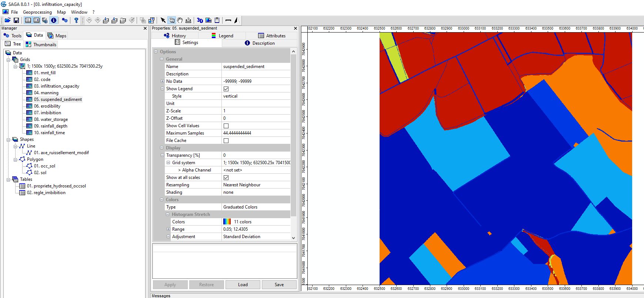Click the Save button in properties

coord(279,285)
